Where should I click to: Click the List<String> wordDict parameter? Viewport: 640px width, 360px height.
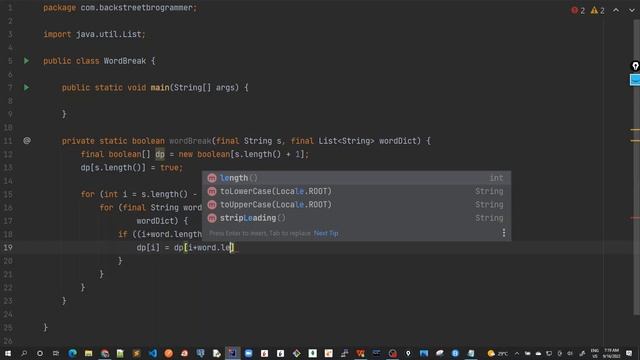click(x=369, y=141)
